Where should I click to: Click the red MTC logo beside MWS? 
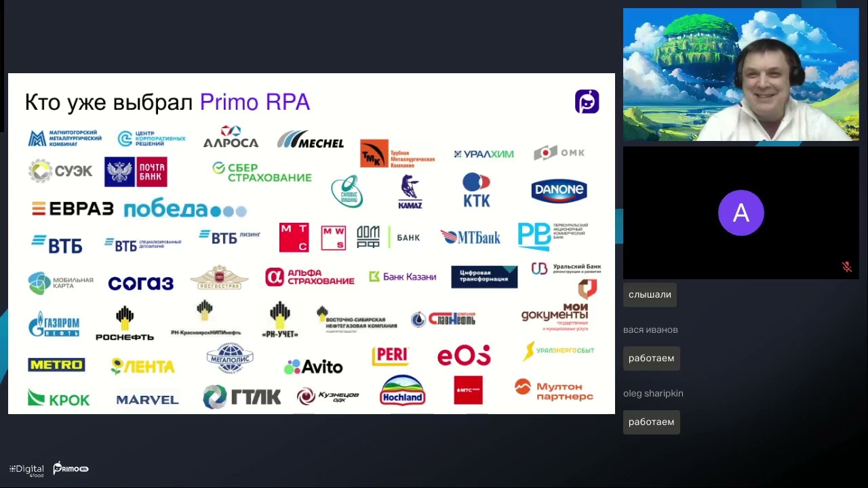[x=294, y=237]
